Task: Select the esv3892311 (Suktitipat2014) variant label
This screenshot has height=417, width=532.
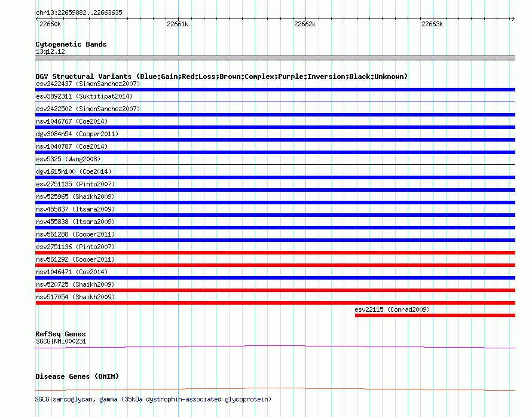Action: click(x=84, y=96)
